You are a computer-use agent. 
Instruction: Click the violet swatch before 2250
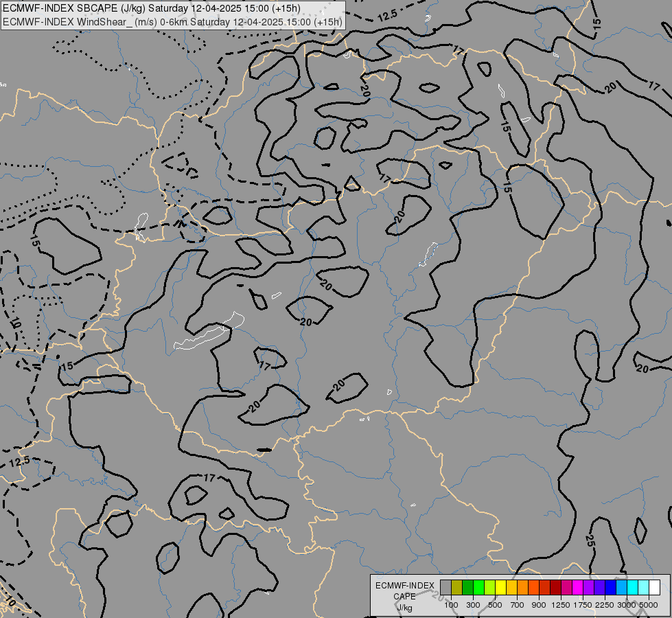click(599, 588)
